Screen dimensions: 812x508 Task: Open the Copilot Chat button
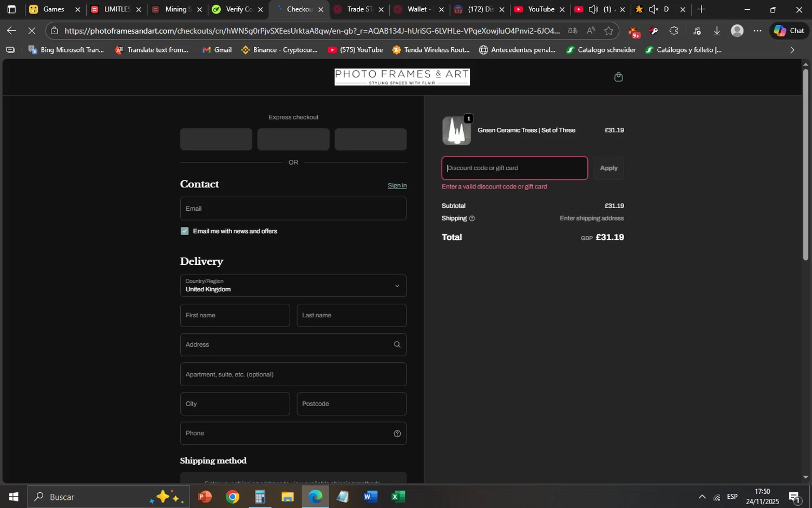coord(789,31)
